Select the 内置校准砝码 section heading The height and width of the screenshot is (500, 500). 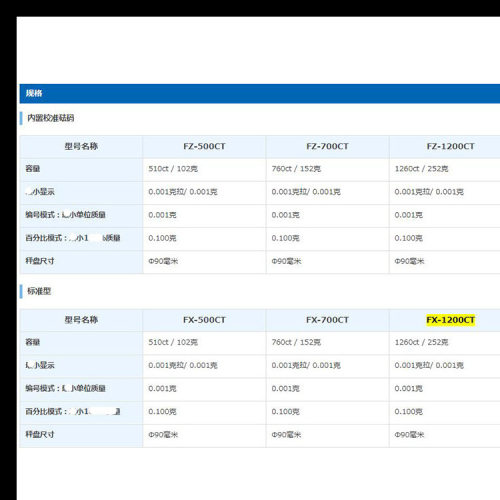click(51, 118)
